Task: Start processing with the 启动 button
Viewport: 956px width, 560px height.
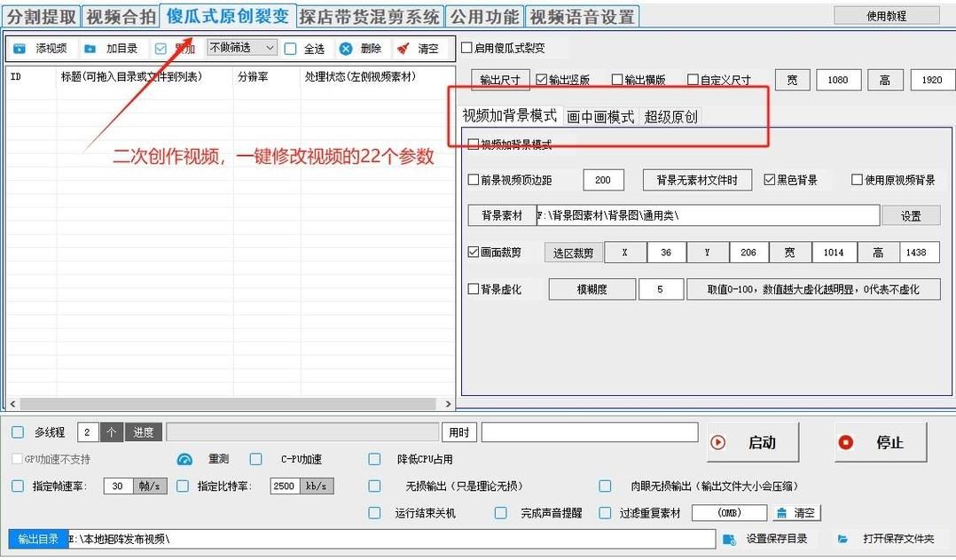Action: pyautogui.click(x=752, y=442)
